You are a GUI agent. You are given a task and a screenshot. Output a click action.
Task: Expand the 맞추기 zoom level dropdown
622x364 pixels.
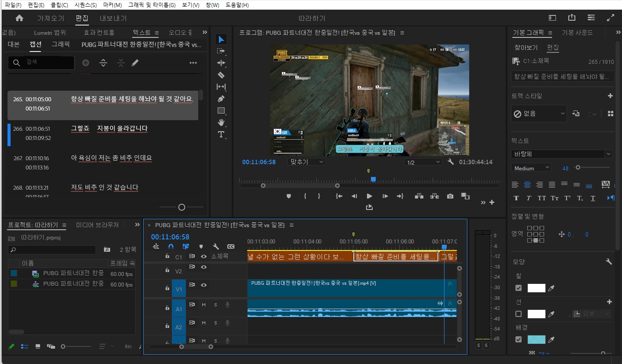click(306, 162)
